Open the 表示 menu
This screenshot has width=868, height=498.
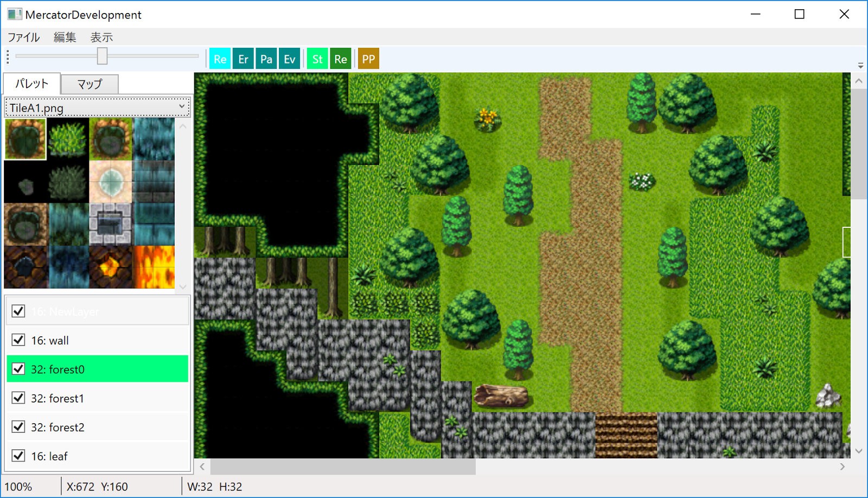101,37
